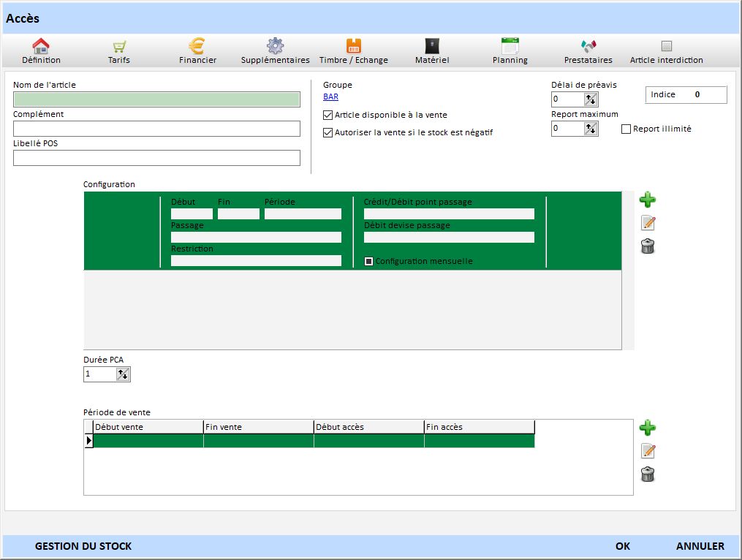Switch to the Planning tab
This screenshot has width=742, height=560.
[510, 51]
